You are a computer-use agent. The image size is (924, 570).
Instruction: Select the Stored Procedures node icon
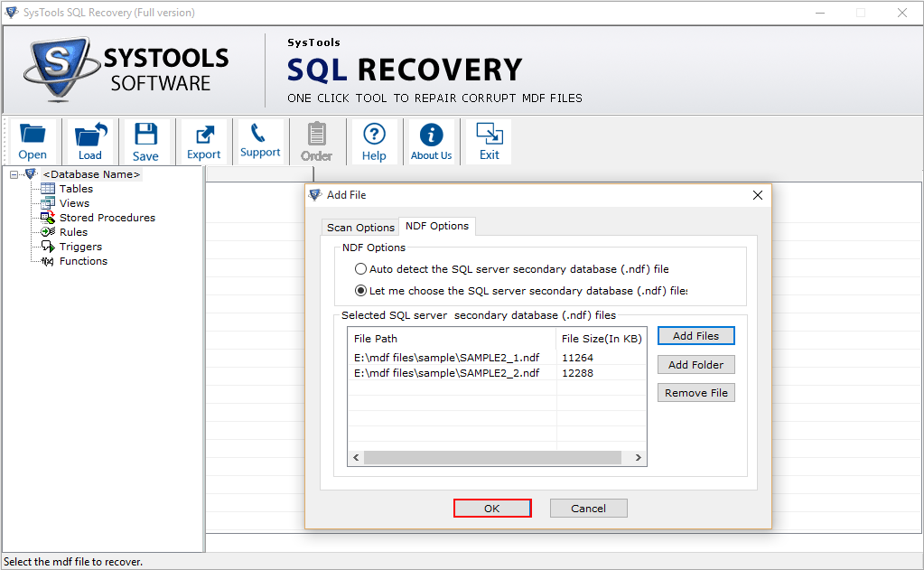click(x=48, y=218)
